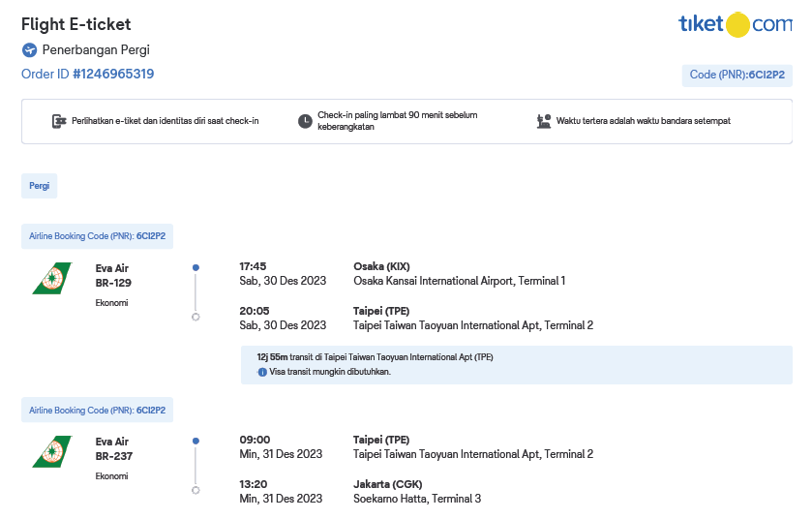Screen dimensions: 812x519
Task: Click the Flight E-ticket heading
Action: click(x=75, y=24)
